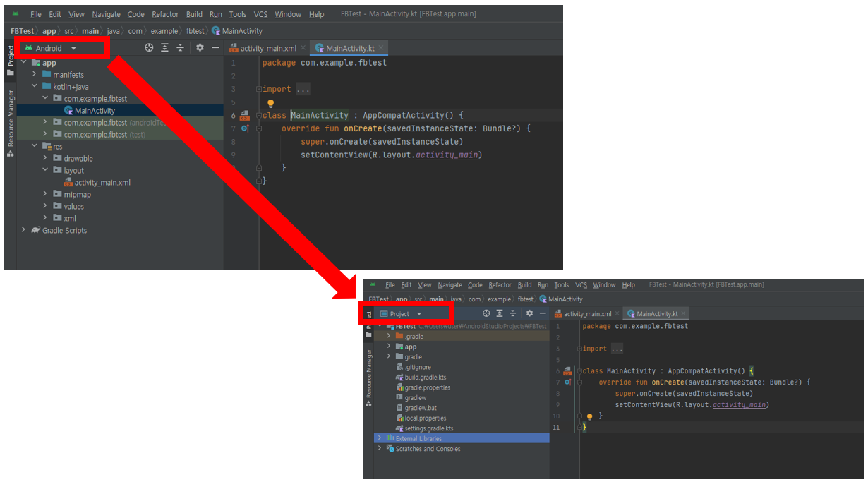The image size is (868, 482).
Task: Close the MainActivity.kt tab in upper window
Action: point(381,48)
